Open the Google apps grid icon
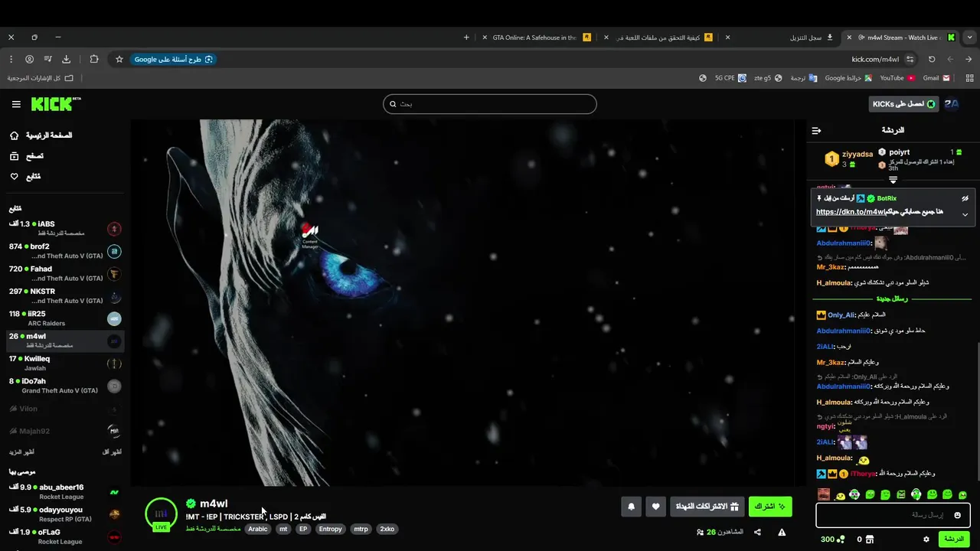This screenshot has height=551, width=980. coord(970,78)
